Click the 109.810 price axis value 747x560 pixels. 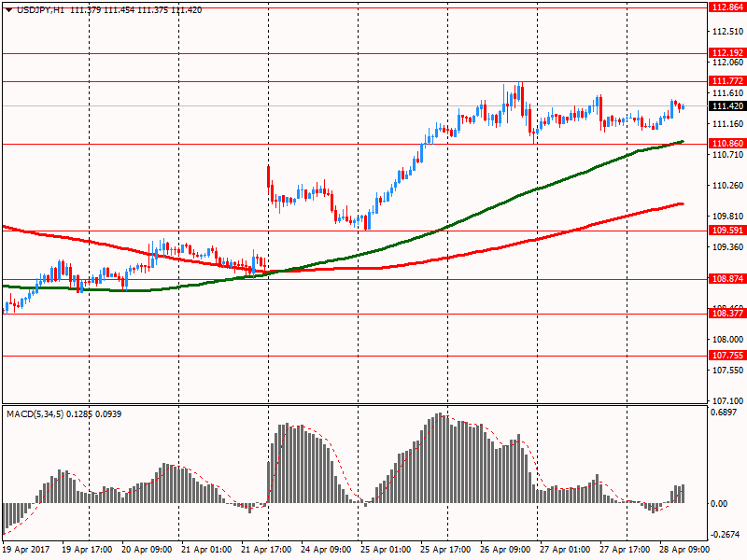point(727,217)
